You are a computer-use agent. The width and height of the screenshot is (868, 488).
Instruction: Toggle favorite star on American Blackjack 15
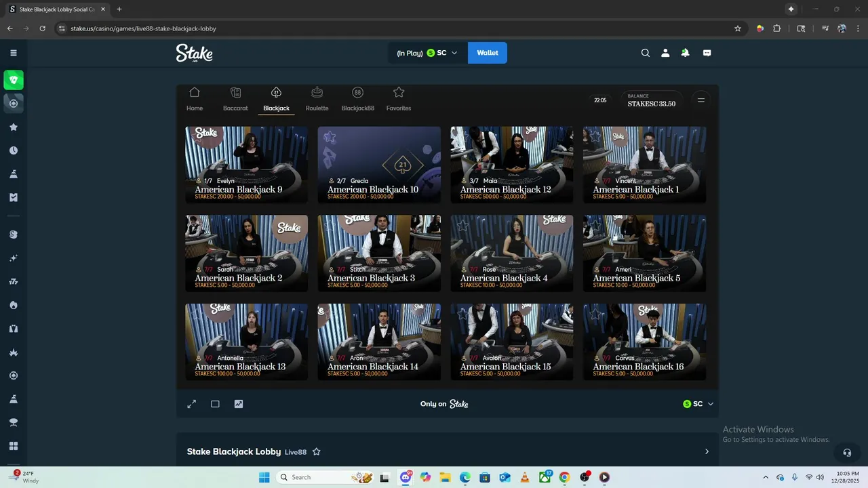(462, 314)
